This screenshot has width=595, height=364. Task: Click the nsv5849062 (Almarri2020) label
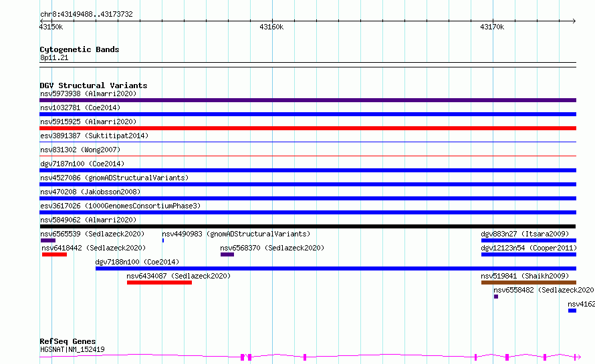[88, 220]
